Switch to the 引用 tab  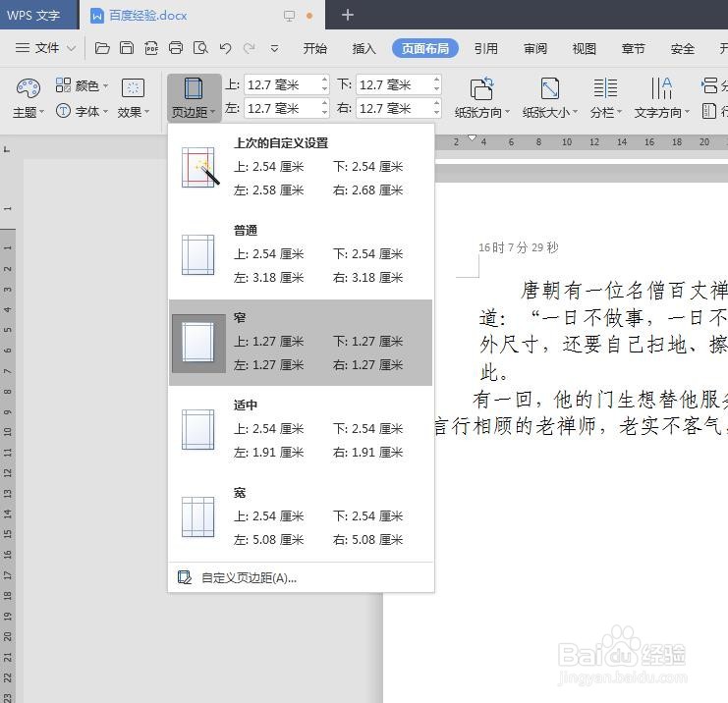tap(485, 48)
